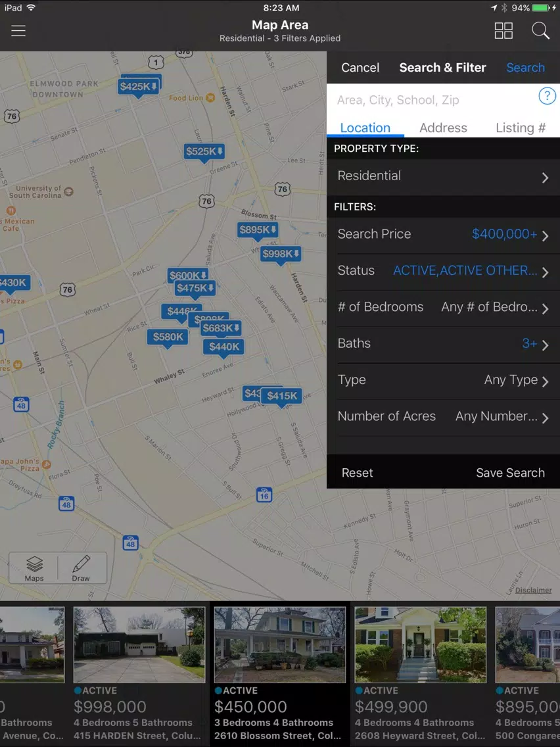Select the $580K map price pin

tap(168, 337)
